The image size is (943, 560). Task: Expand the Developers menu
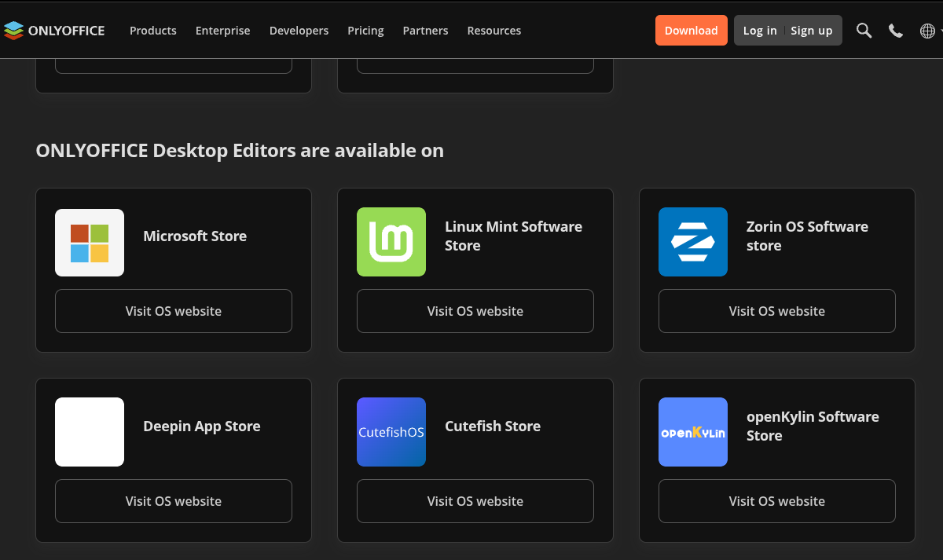(x=299, y=31)
